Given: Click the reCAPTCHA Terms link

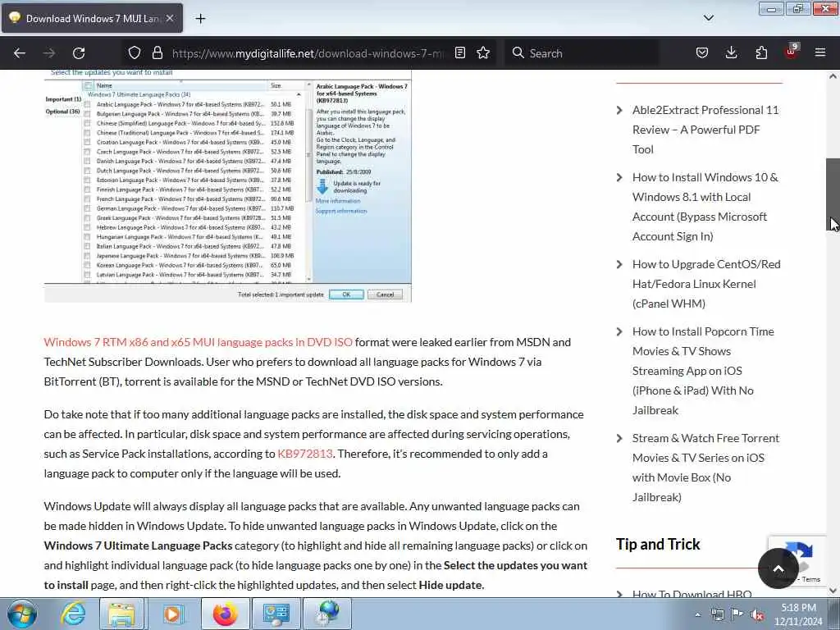Looking at the screenshot, I should click(x=811, y=579).
